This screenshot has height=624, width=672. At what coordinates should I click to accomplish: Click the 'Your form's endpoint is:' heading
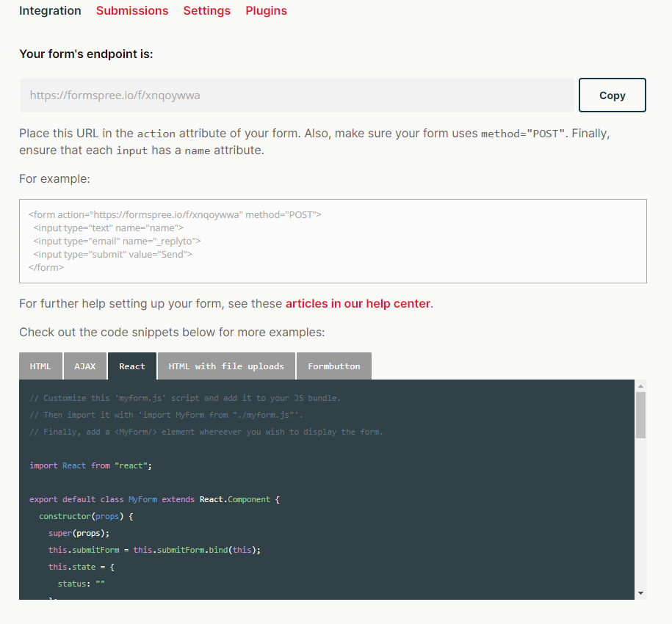click(x=86, y=54)
